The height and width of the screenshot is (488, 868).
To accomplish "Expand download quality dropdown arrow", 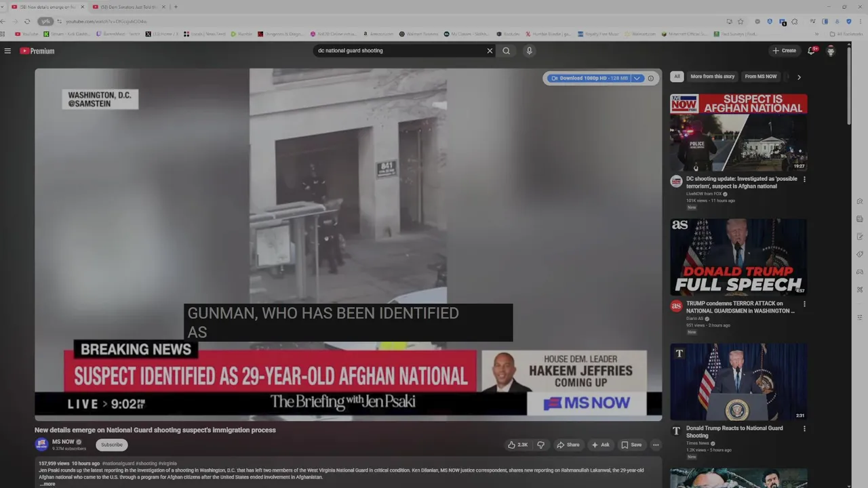I will click(x=637, y=78).
